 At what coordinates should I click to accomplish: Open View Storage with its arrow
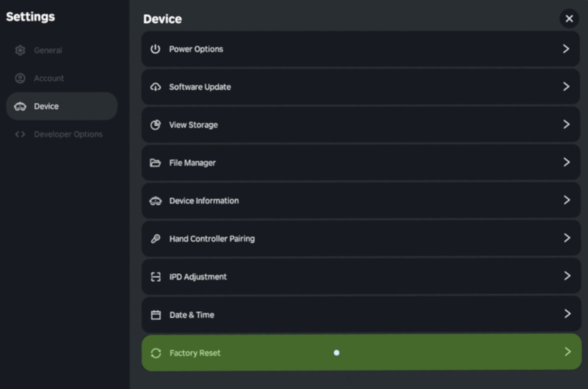(566, 124)
